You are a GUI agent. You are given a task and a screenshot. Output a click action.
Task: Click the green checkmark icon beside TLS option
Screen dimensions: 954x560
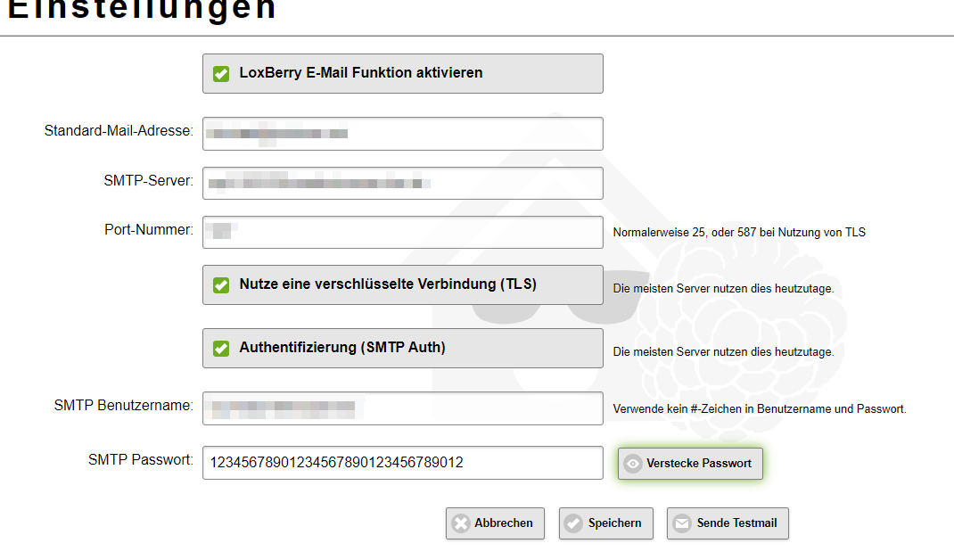pyautogui.click(x=221, y=285)
